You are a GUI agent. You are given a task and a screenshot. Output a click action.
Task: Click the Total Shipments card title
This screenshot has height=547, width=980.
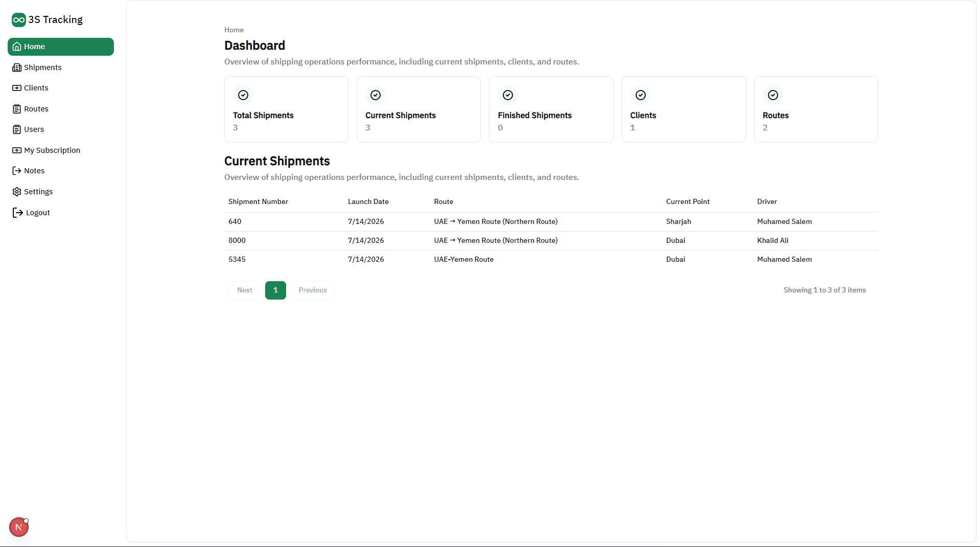[263, 116]
